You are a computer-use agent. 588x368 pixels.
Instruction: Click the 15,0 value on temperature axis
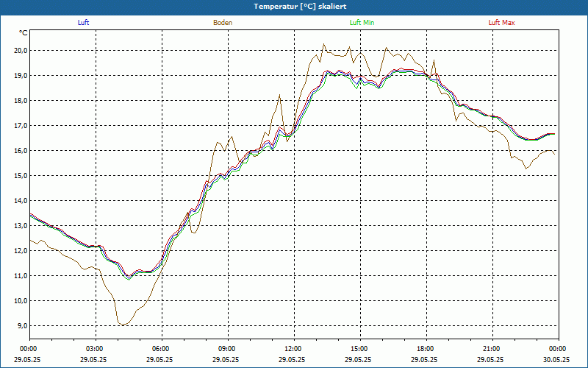click(x=21, y=176)
